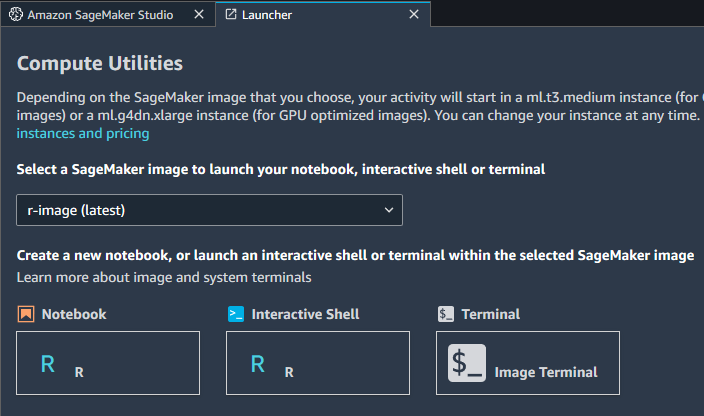The height and width of the screenshot is (416, 704).
Task: Click the R logo in the Notebook card
Action: point(47,364)
